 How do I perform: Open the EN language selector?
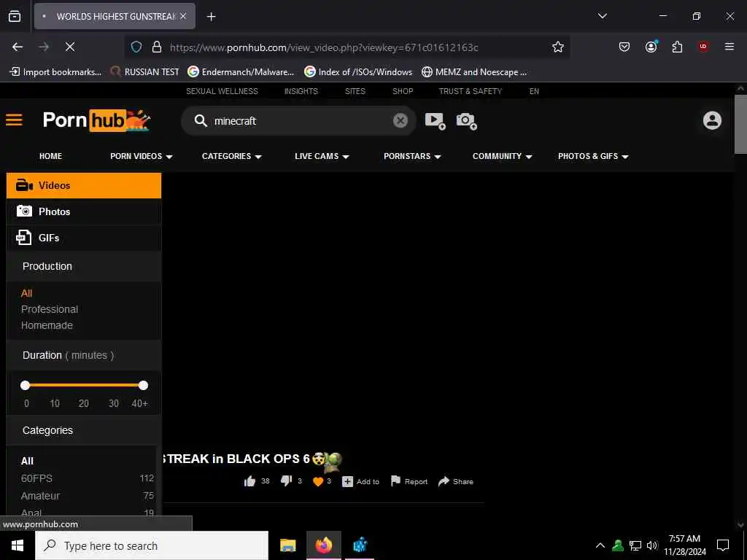pyautogui.click(x=534, y=91)
